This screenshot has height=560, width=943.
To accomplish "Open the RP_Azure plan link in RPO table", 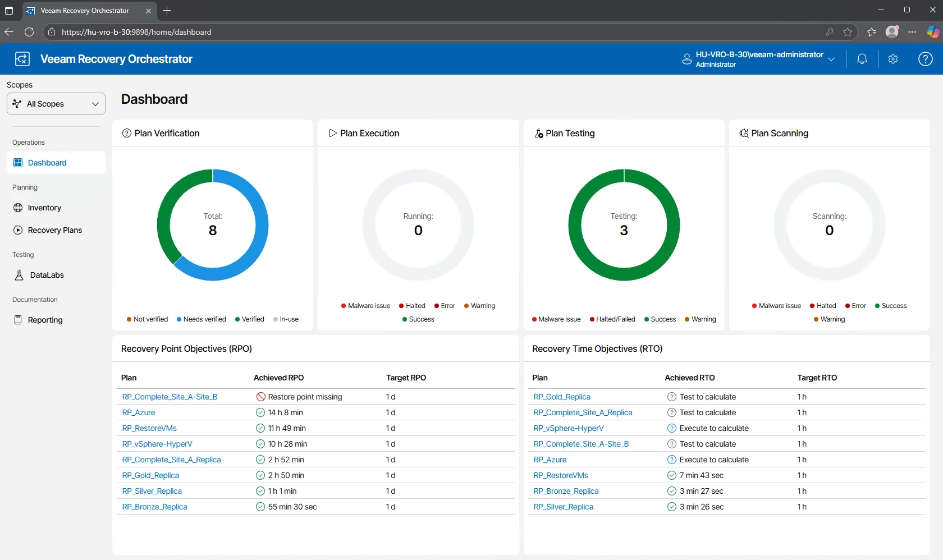I will click(x=139, y=412).
